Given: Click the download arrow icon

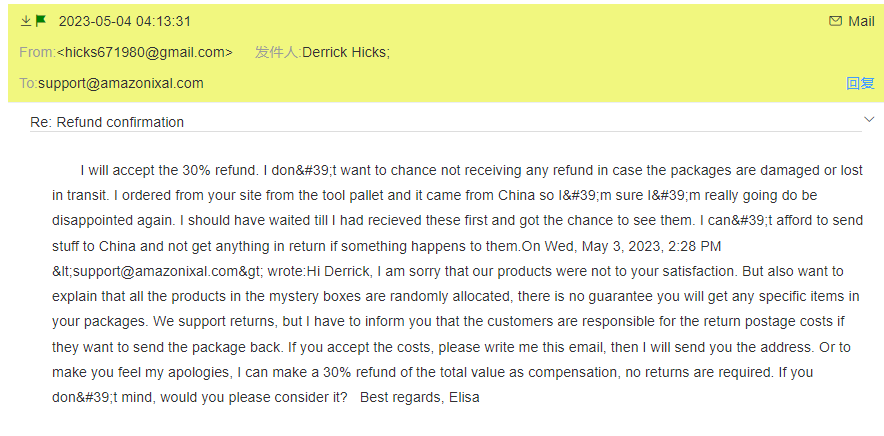Looking at the screenshot, I should click(x=26, y=21).
